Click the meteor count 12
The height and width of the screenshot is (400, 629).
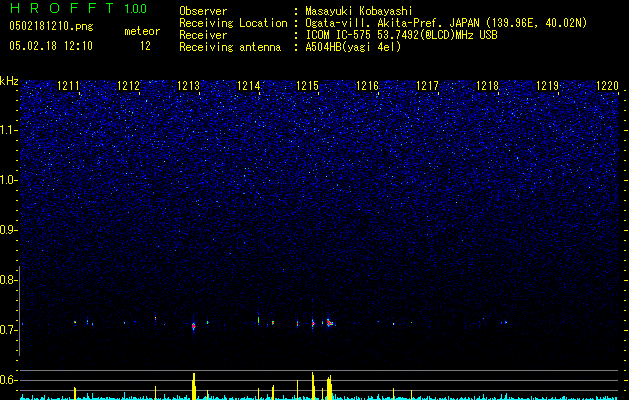(145, 46)
